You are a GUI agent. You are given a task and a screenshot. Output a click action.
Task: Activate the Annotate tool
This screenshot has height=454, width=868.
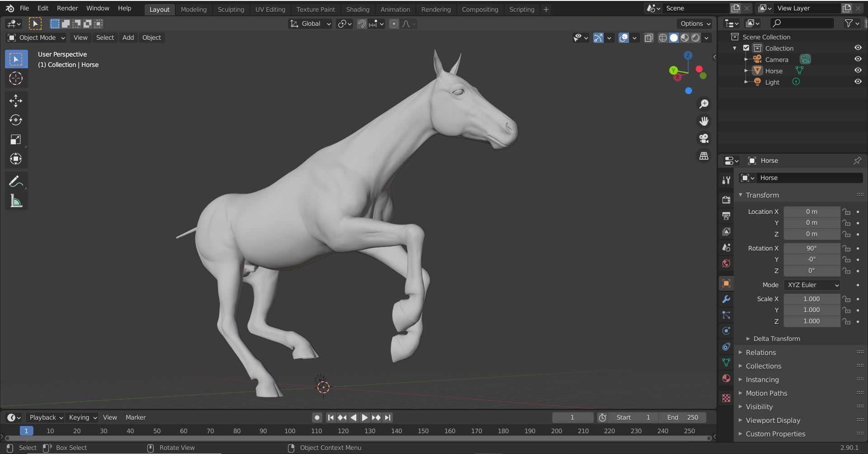16,181
